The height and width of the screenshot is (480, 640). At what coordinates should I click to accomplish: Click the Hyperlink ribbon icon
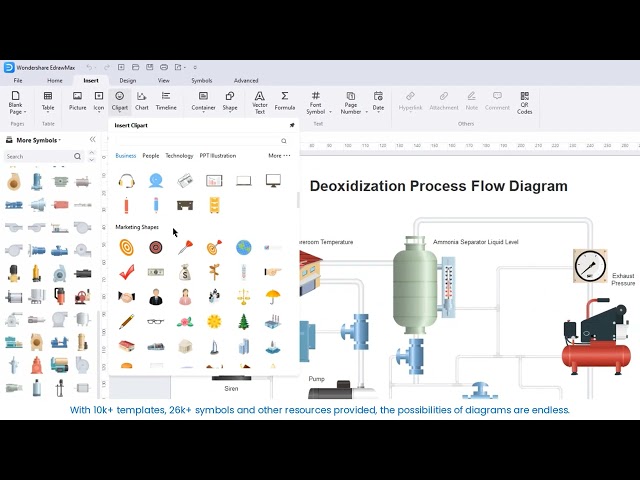(x=410, y=101)
